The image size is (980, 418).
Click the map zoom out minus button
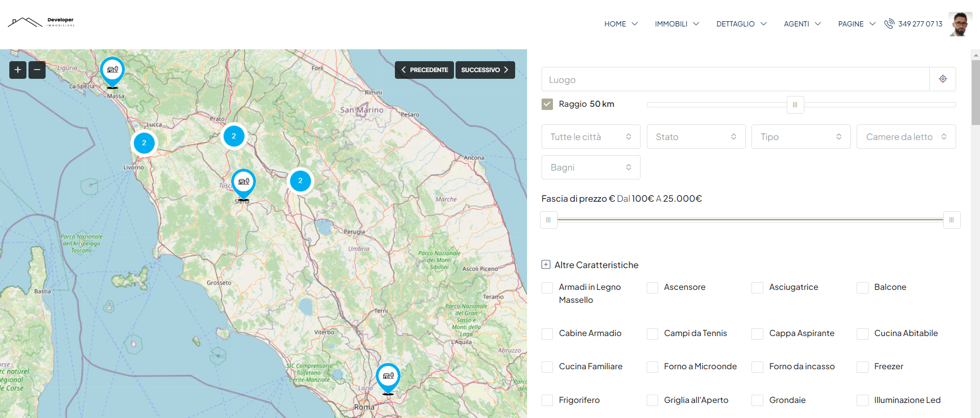[37, 69]
